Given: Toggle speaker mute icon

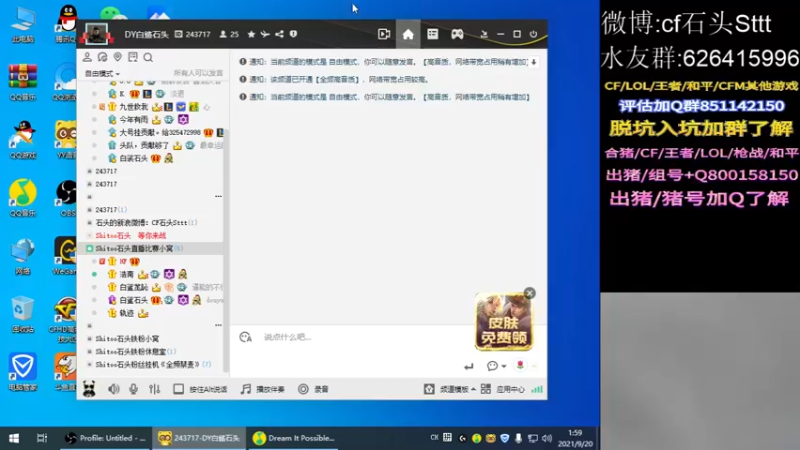Looking at the screenshot, I should [x=113, y=389].
